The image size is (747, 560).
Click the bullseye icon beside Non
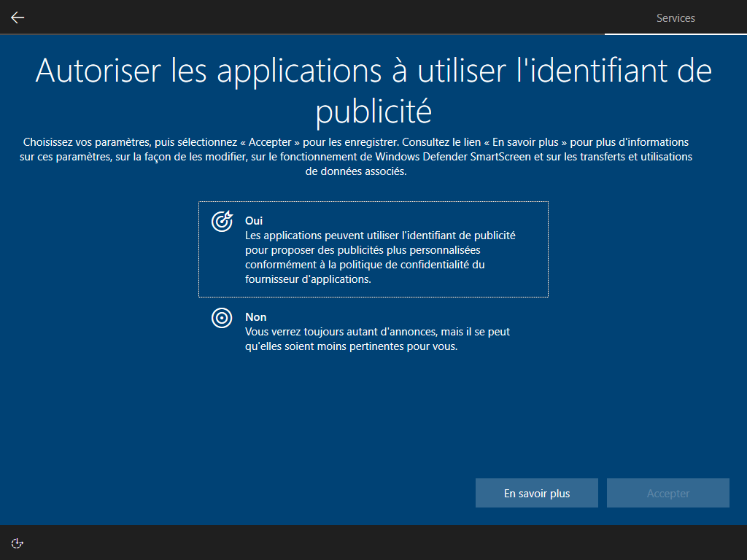click(222, 318)
